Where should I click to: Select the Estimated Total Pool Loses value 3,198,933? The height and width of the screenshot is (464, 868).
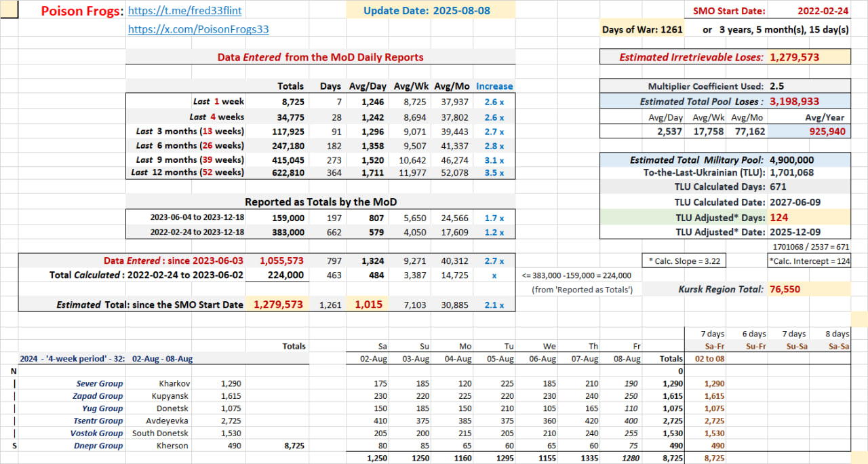pos(795,101)
